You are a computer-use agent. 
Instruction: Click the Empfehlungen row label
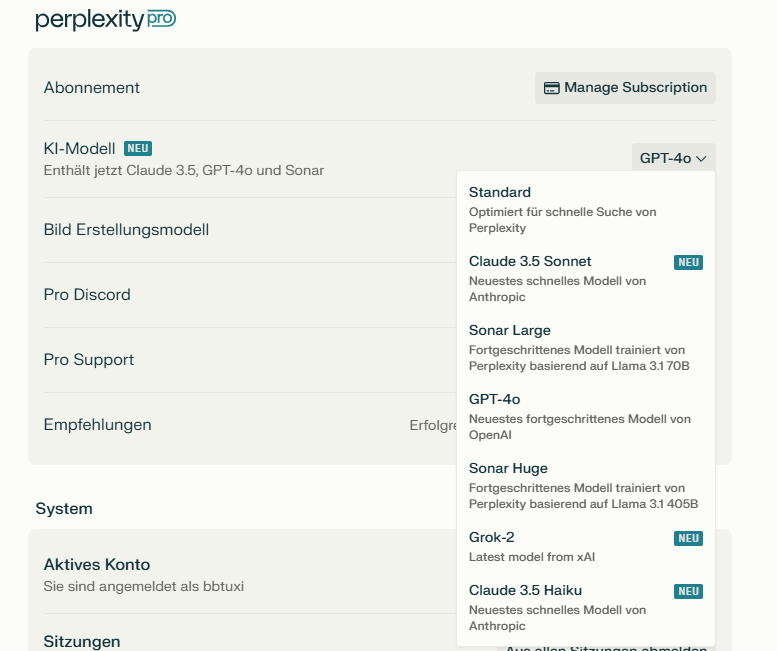tap(98, 425)
